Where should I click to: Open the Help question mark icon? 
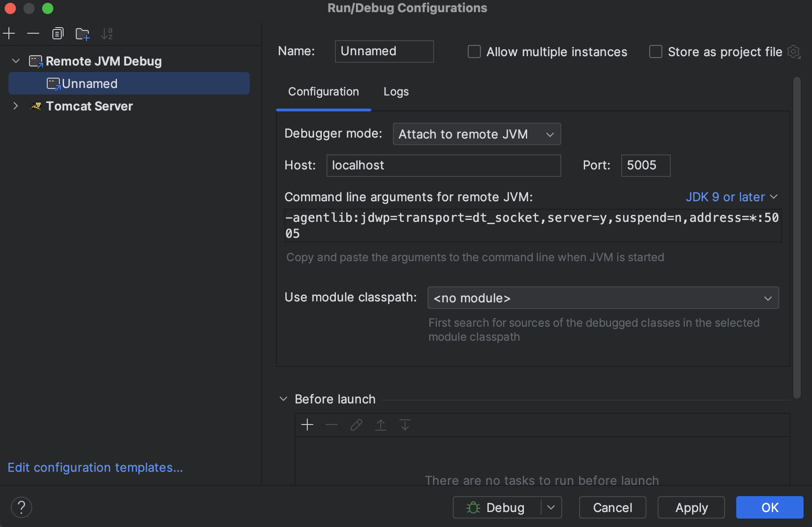tap(22, 507)
